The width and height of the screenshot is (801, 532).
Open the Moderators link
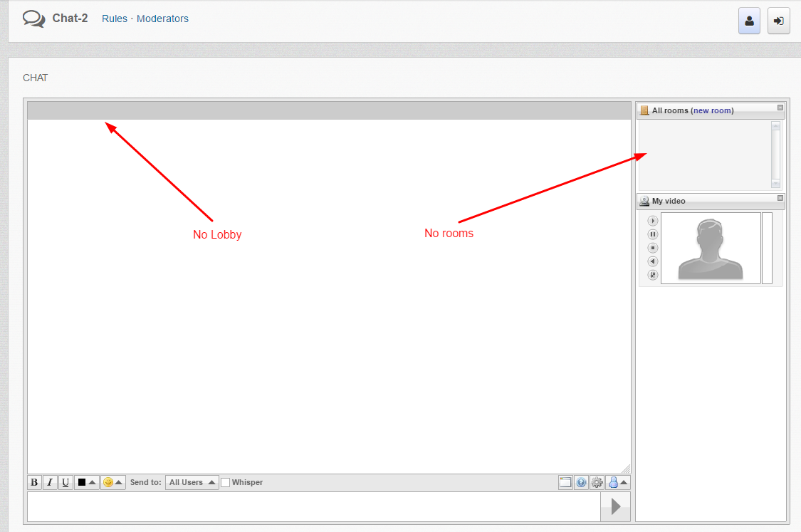(162, 19)
